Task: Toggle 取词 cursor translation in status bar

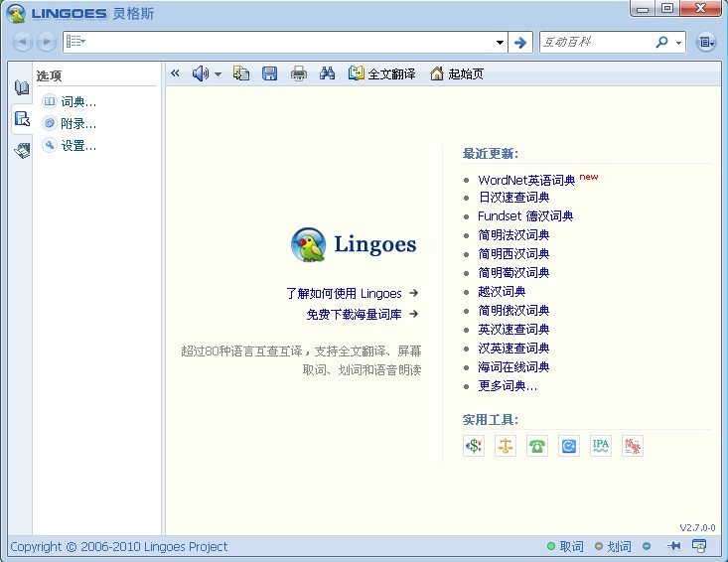Action: coord(565,546)
